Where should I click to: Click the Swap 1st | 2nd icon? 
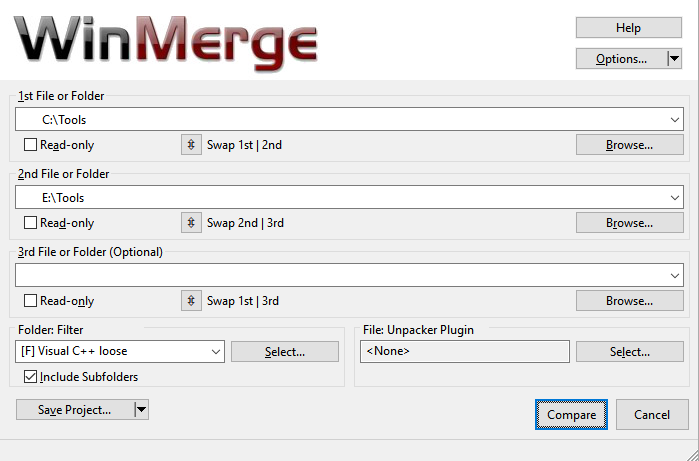click(x=191, y=145)
